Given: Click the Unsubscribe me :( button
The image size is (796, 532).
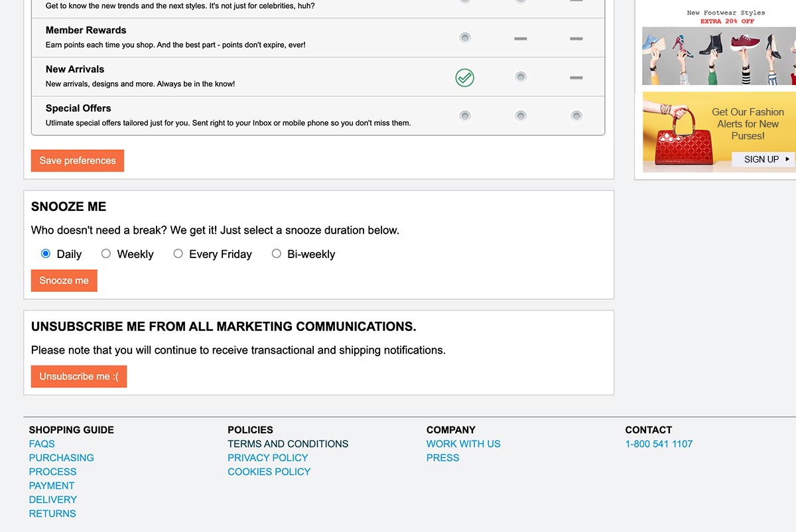Looking at the screenshot, I should (x=79, y=376).
